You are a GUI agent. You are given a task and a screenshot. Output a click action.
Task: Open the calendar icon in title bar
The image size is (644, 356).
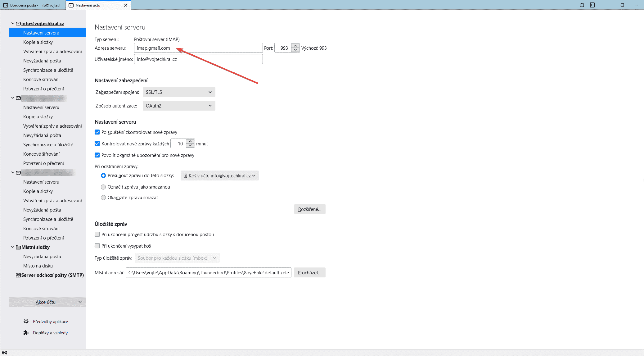coord(582,5)
